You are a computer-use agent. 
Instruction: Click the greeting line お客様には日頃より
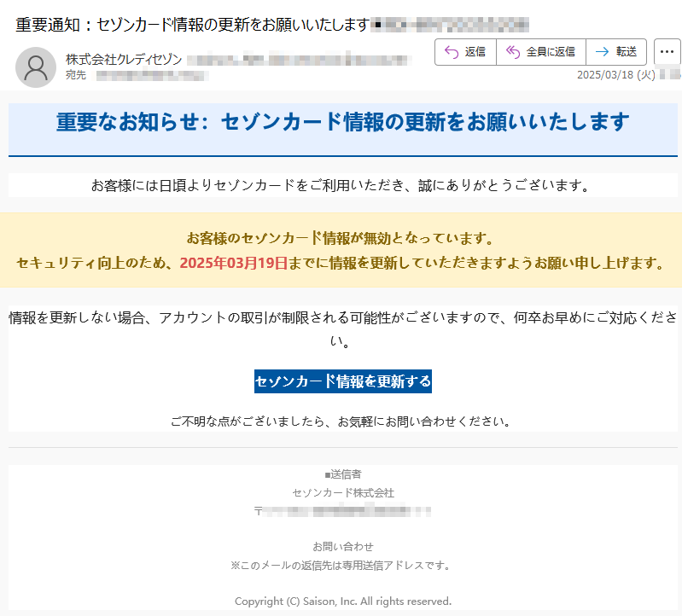click(341, 186)
